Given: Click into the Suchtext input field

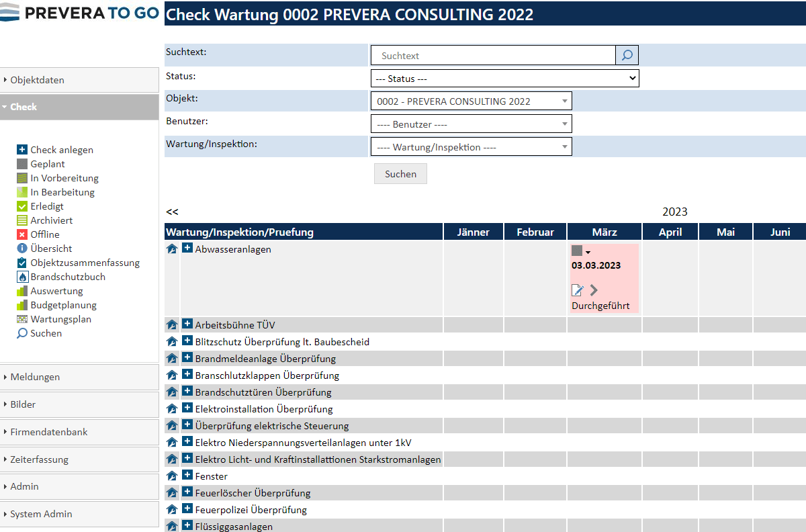Looking at the screenshot, I should (x=493, y=56).
